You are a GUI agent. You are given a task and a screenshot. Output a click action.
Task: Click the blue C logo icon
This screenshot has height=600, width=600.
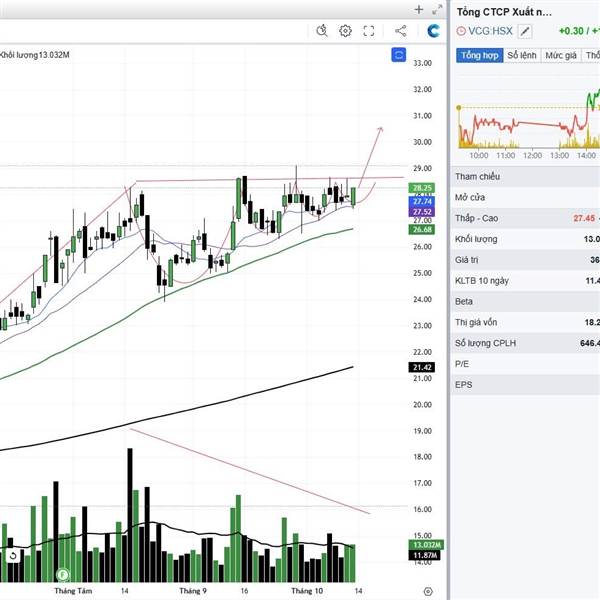click(433, 31)
